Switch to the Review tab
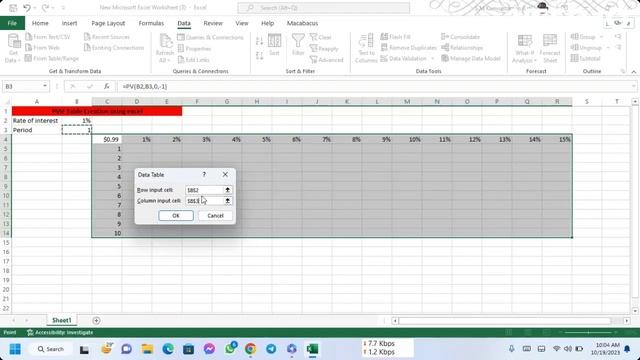640x360 pixels. pyautogui.click(x=213, y=23)
